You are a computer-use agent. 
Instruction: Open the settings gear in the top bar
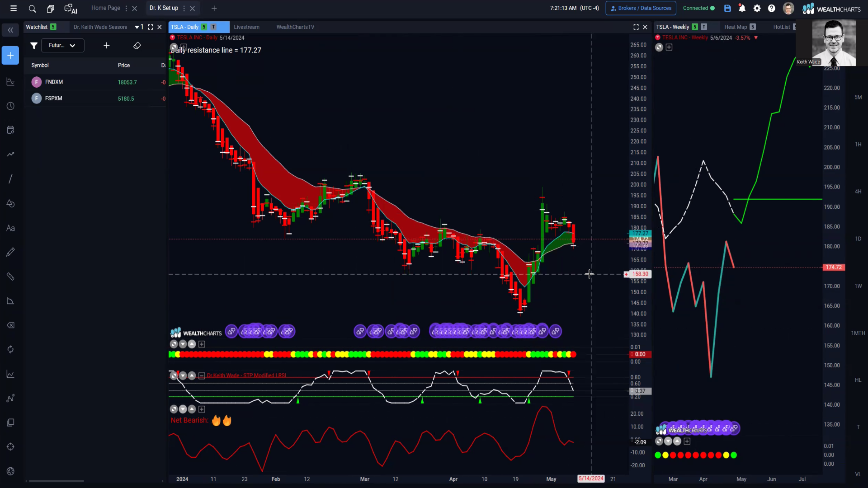point(757,8)
